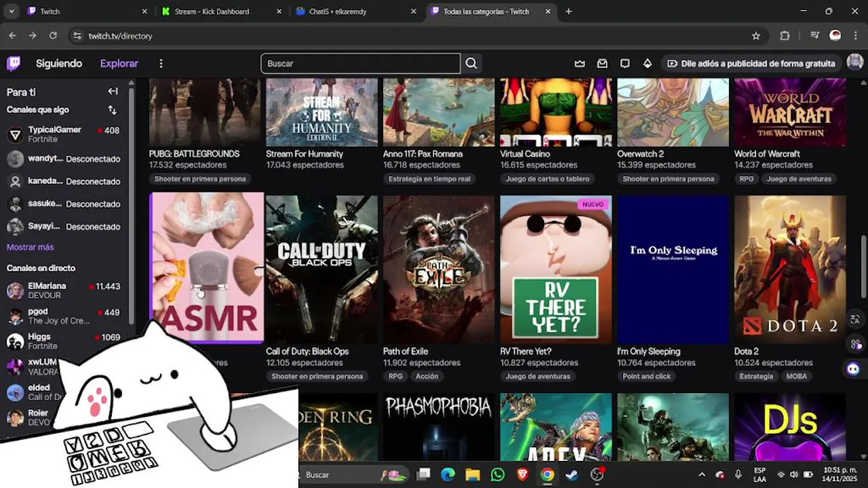Click Dile adiós a publicidad button
This screenshot has width=868, height=488.
point(751,64)
